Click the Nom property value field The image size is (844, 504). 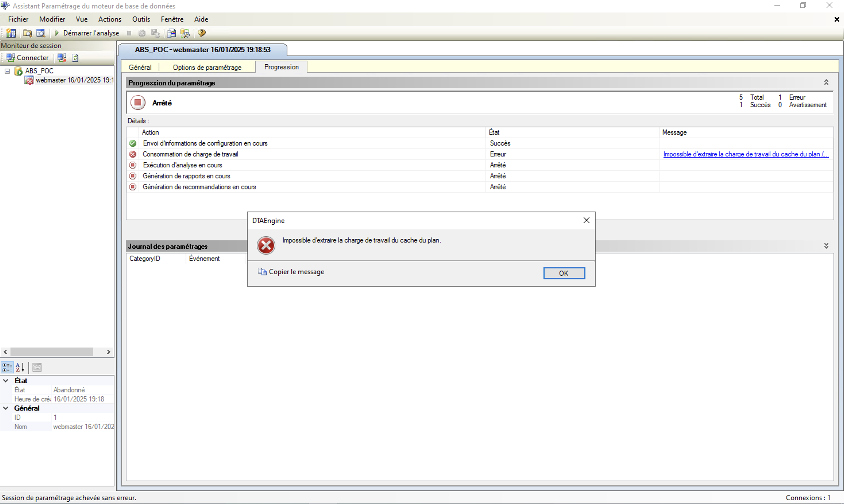83,427
